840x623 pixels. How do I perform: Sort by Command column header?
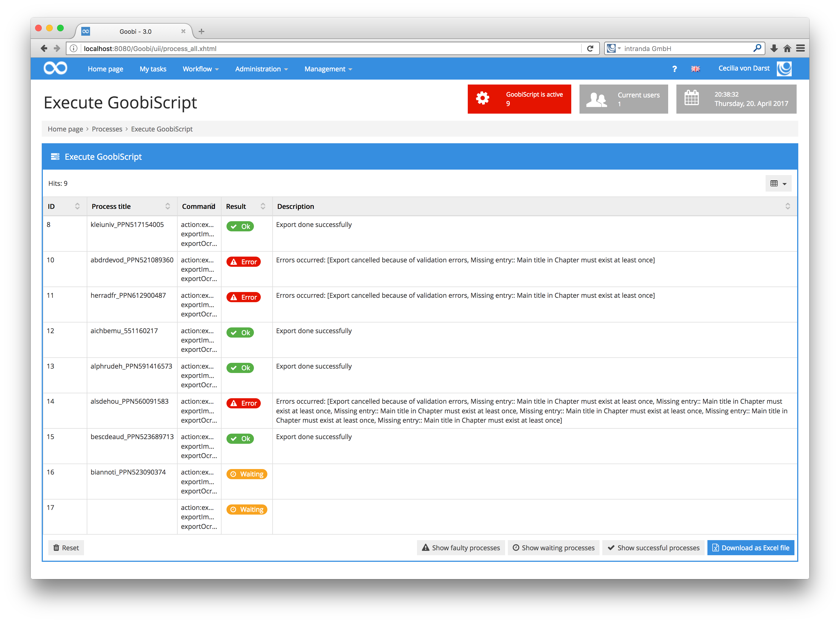198,206
